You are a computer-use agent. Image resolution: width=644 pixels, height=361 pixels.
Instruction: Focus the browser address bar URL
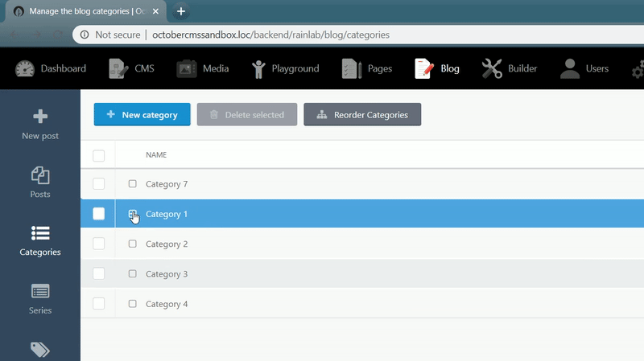[270, 35]
